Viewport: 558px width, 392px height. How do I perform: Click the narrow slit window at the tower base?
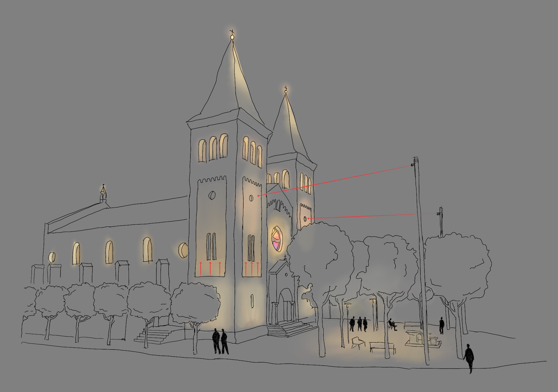click(x=252, y=301)
